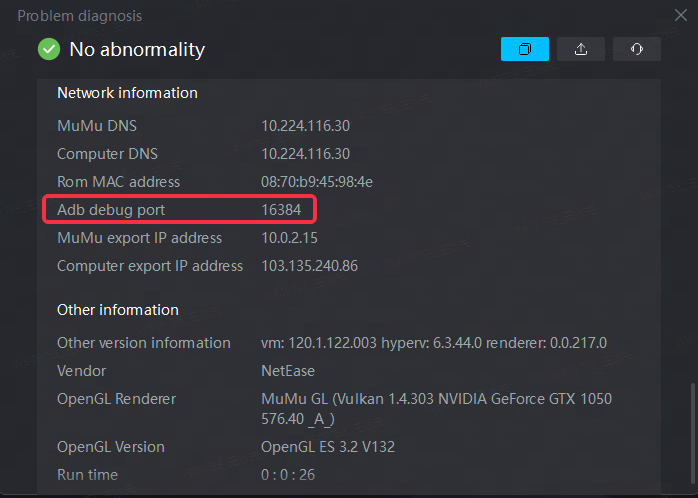Open customer support via headset icon
This screenshot has width=698, height=498.
pos(637,49)
